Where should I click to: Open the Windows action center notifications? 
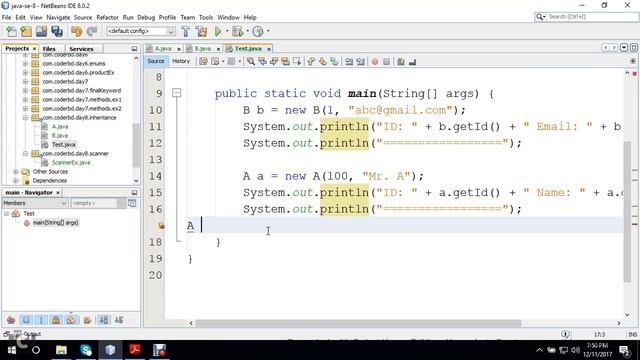625,350
